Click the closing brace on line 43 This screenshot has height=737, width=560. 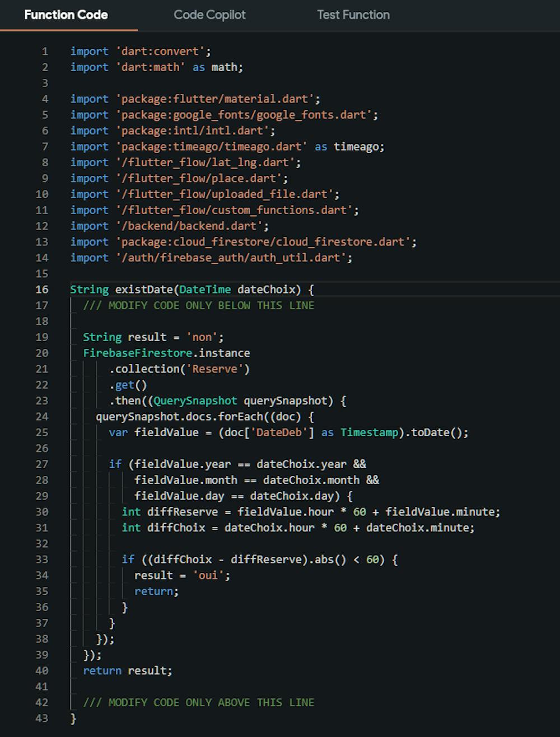click(x=73, y=718)
